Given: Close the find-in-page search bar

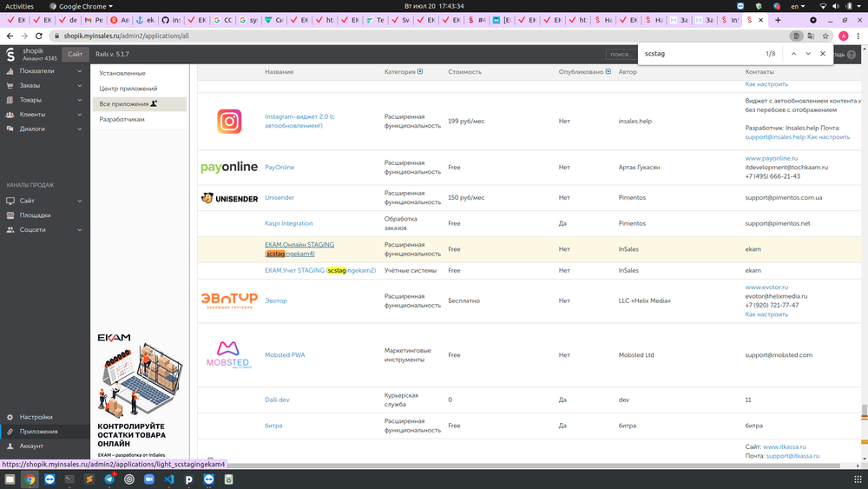Looking at the screenshot, I should click(x=823, y=54).
